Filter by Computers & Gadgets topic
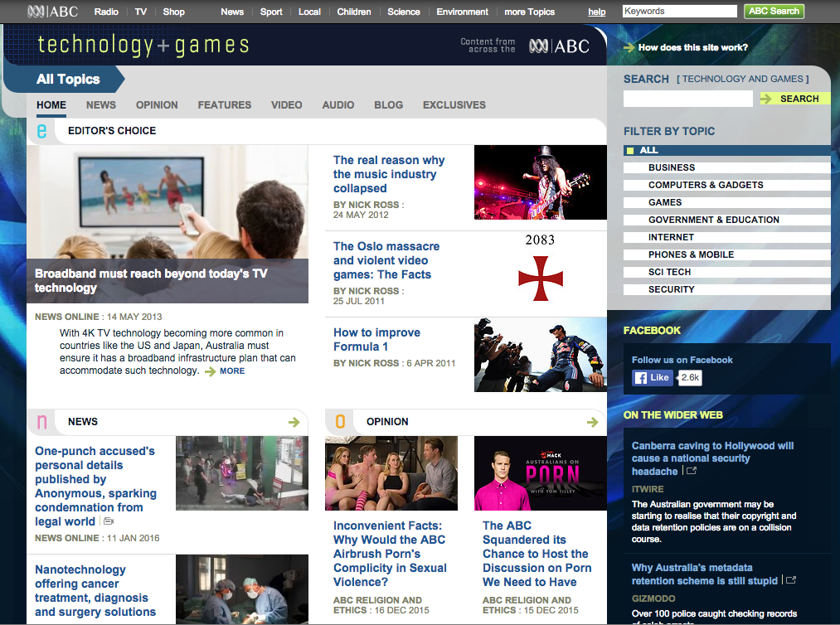840x625 pixels. coord(705,185)
